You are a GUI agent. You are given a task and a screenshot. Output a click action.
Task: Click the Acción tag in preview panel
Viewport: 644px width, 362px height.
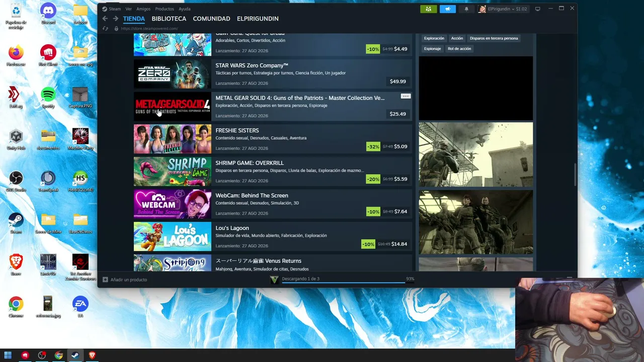pos(457,38)
